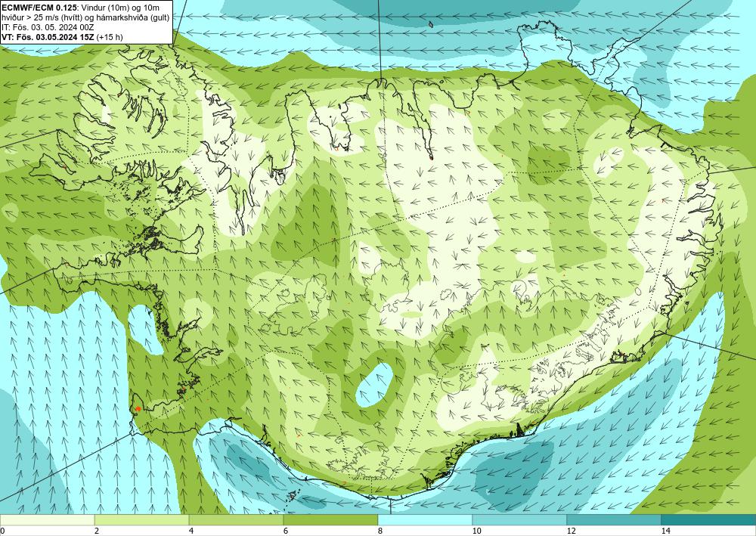Image resolution: width=756 pixels, height=536 pixels.
Task: Click the orange gust marker on Reykjanes peninsula
Action: point(138,409)
